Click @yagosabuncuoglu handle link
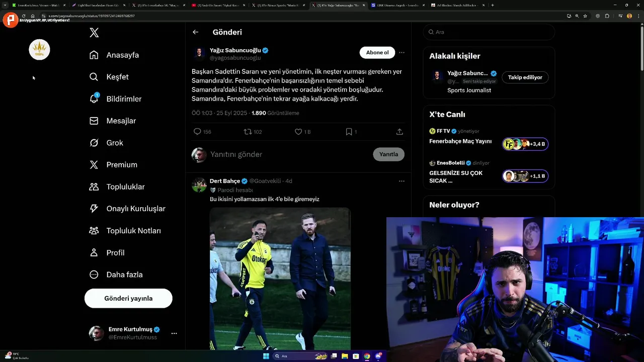Screen dimensions: 644x362 click(235, 58)
